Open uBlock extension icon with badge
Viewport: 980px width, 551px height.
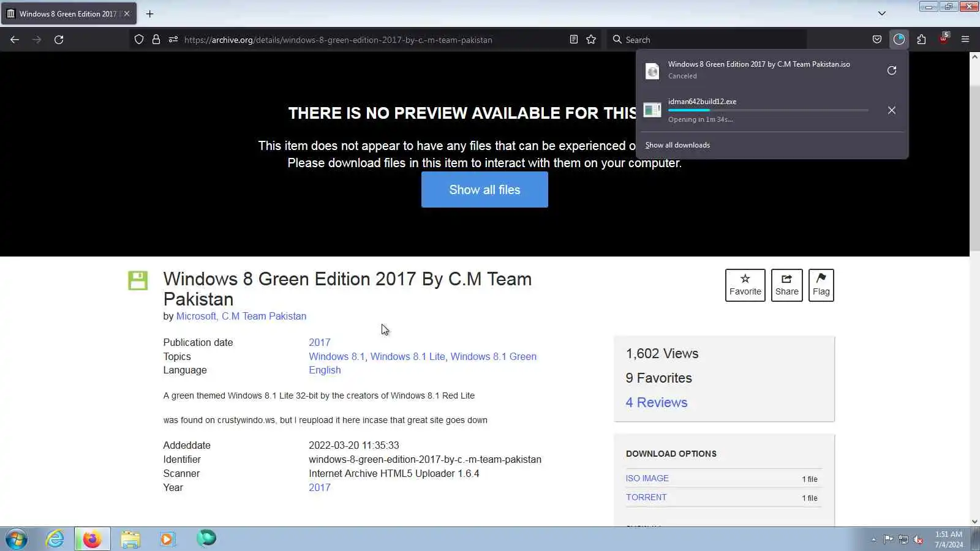944,39
